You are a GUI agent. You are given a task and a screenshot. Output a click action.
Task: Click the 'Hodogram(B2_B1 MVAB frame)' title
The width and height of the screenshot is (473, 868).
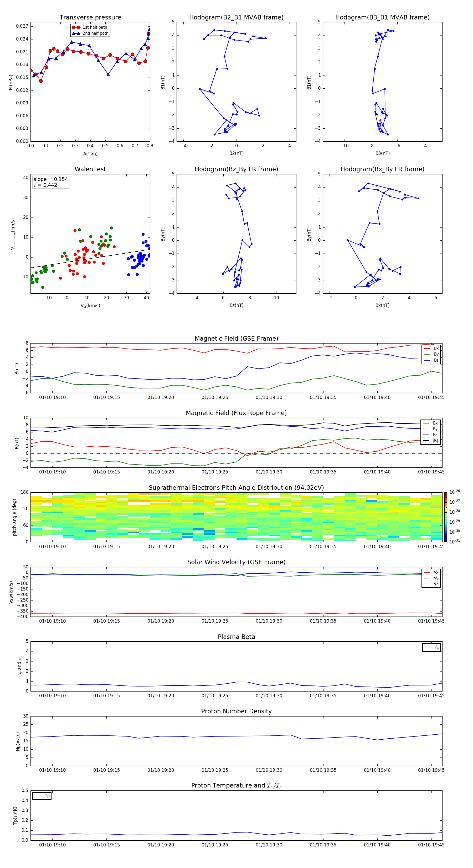pyautogui.click(x=236, y=18)
